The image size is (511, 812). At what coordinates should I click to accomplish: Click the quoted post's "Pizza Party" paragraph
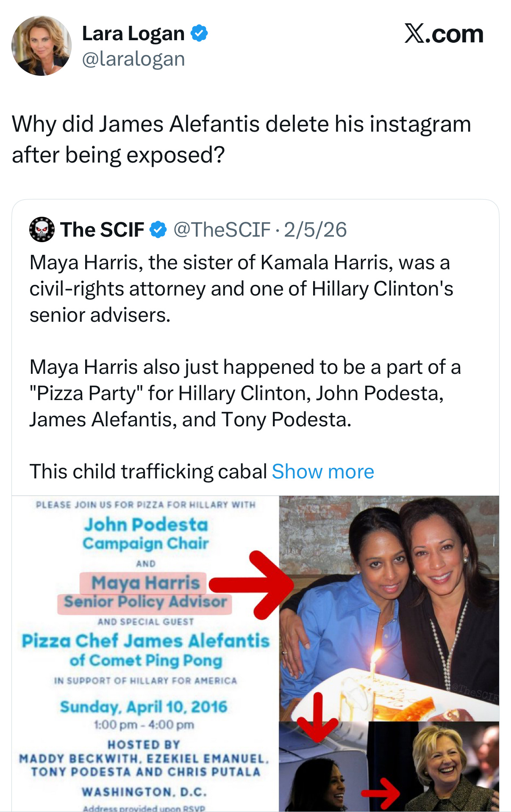pos(245,393)
